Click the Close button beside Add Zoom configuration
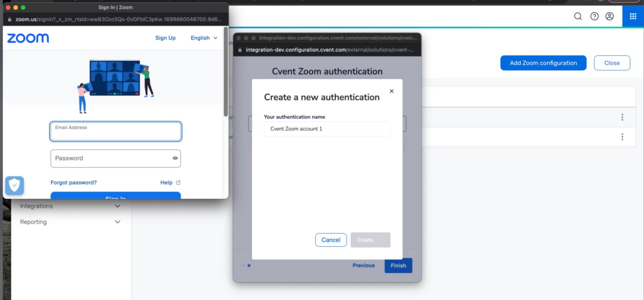This screenshot has height=300, width=644. 612,63
